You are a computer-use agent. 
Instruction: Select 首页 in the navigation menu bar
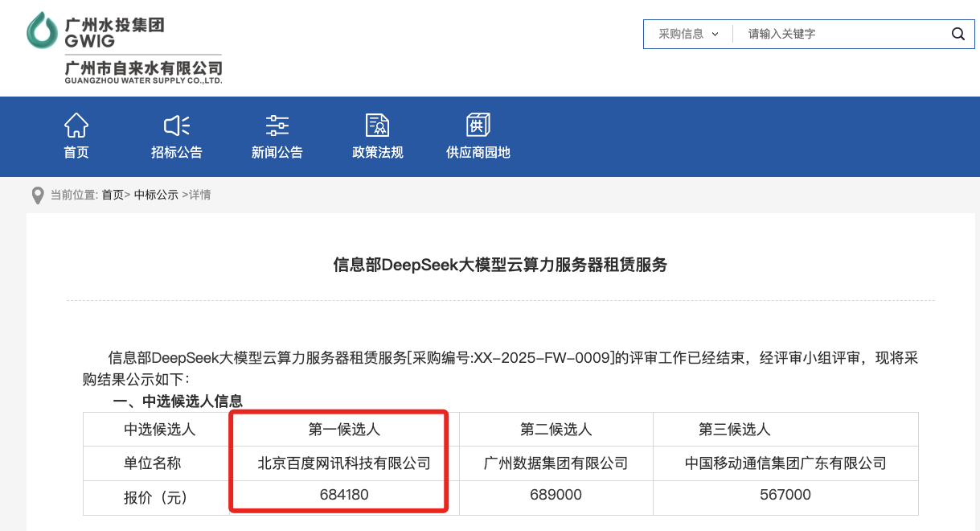point(76,152)
